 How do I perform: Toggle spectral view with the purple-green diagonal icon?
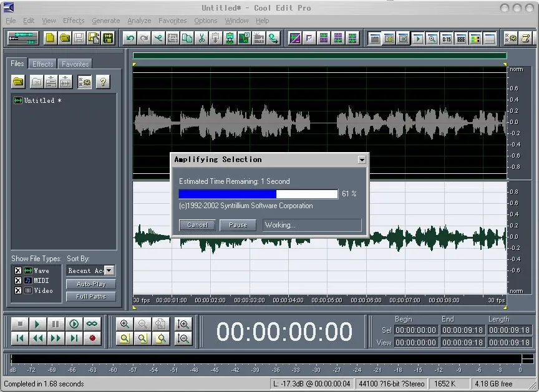(x=295, y=38)
